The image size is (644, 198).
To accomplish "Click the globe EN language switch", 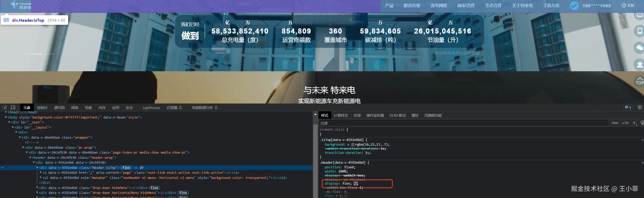I will tap(627, 6).
